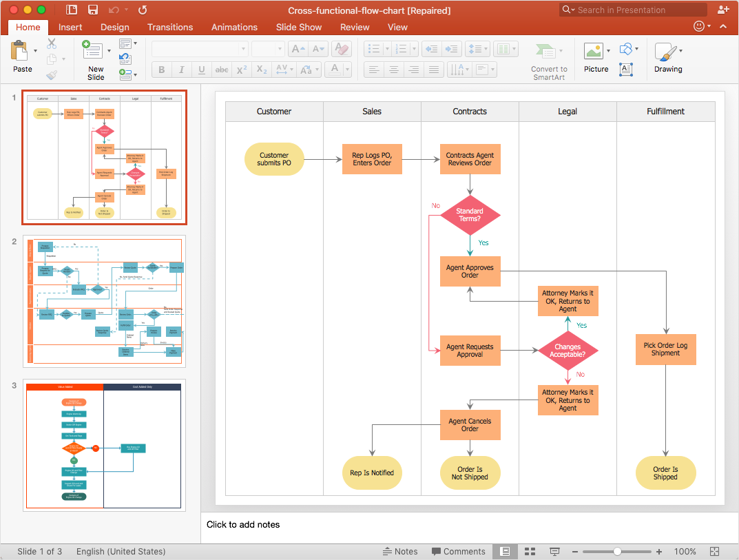Insert a Picture using the Picture icon
The height and width of the screenshot is (560, 739).
(x=594, y=51)
